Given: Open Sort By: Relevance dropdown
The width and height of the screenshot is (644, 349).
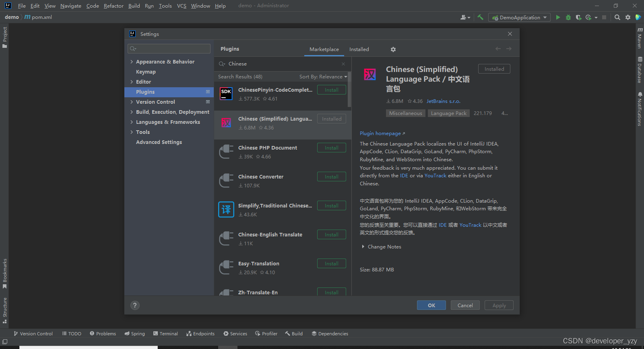Looking at the screenshot, I should (x=323, y=77).
